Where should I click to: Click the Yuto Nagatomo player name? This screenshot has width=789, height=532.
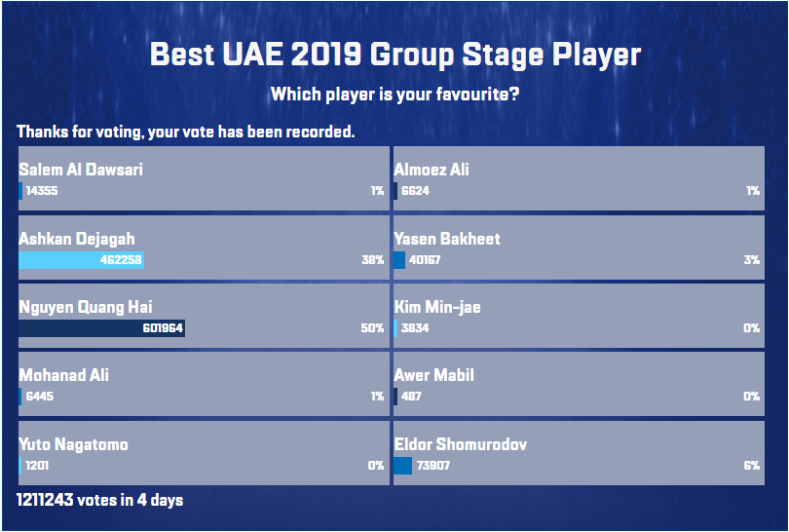(x=74, y=445)
